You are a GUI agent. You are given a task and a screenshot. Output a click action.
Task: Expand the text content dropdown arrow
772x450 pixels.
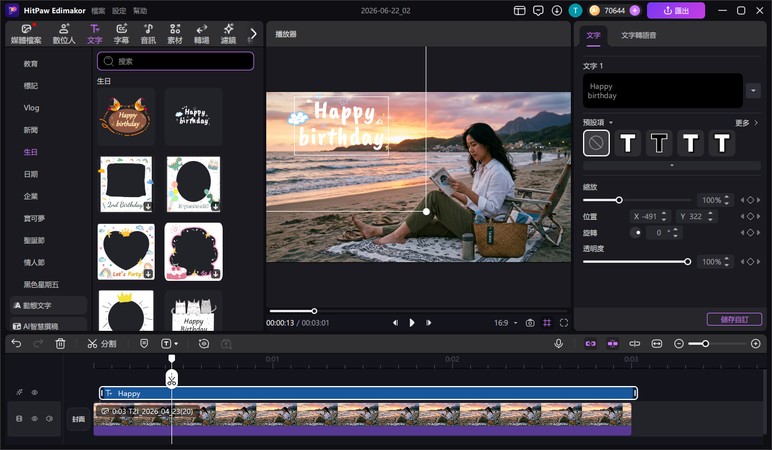tap(753, 91)
